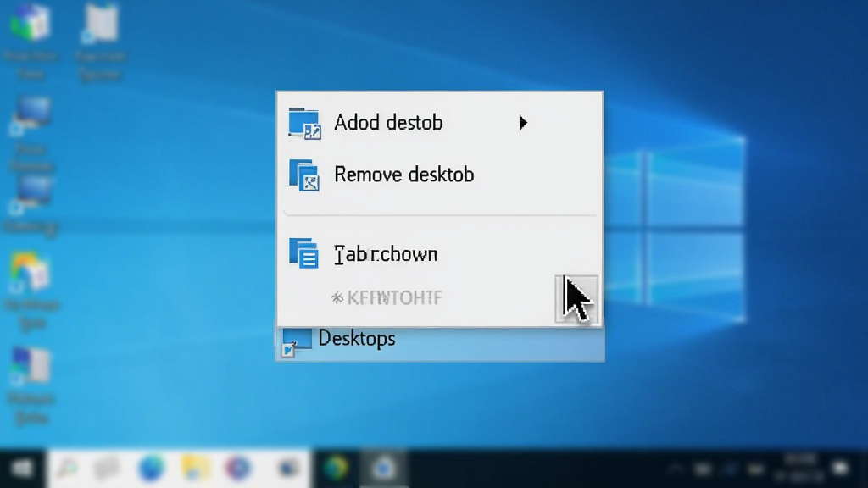The image size is (868, 488).
Task: Click the Desktops monitor icon
Action: (296, 341)
